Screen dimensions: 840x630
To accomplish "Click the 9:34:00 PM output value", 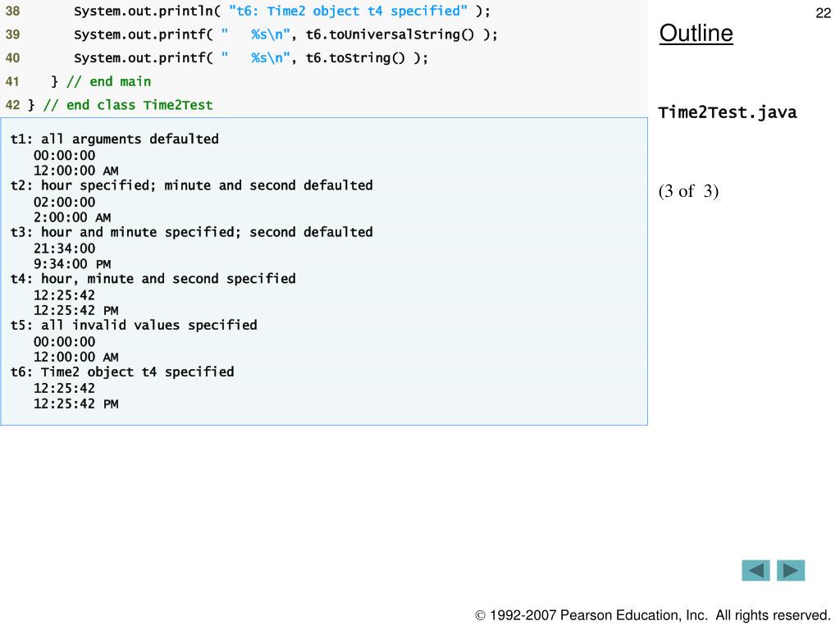I will 72,264.
